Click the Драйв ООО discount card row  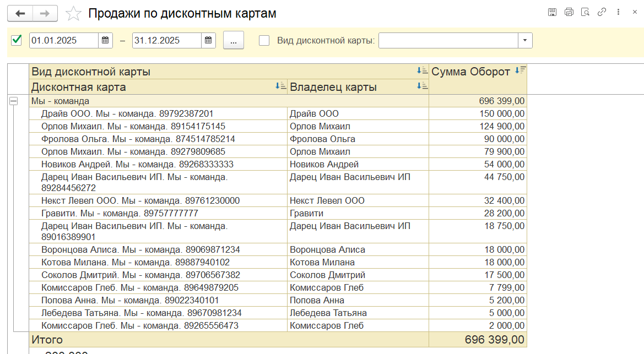(x=127, y=113)
